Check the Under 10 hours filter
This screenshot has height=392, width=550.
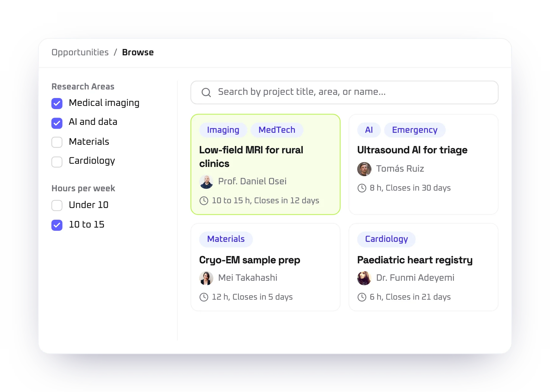(x=57, y=205)
